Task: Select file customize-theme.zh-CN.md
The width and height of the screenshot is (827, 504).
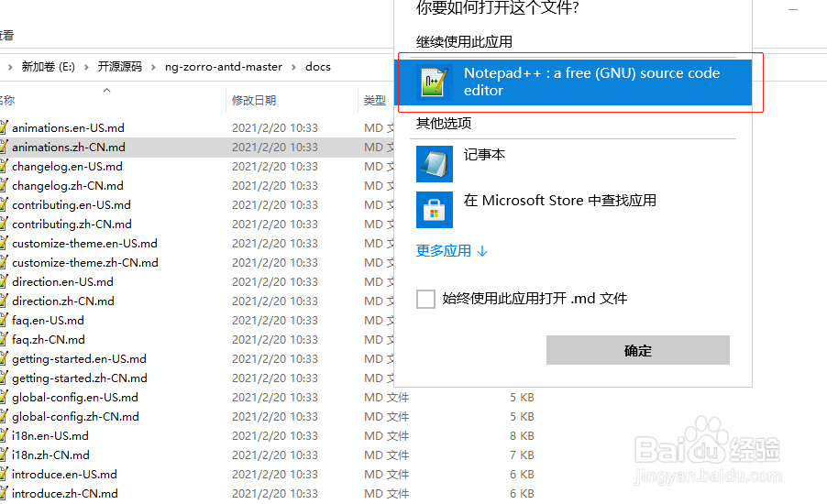Action: (85, 263)
